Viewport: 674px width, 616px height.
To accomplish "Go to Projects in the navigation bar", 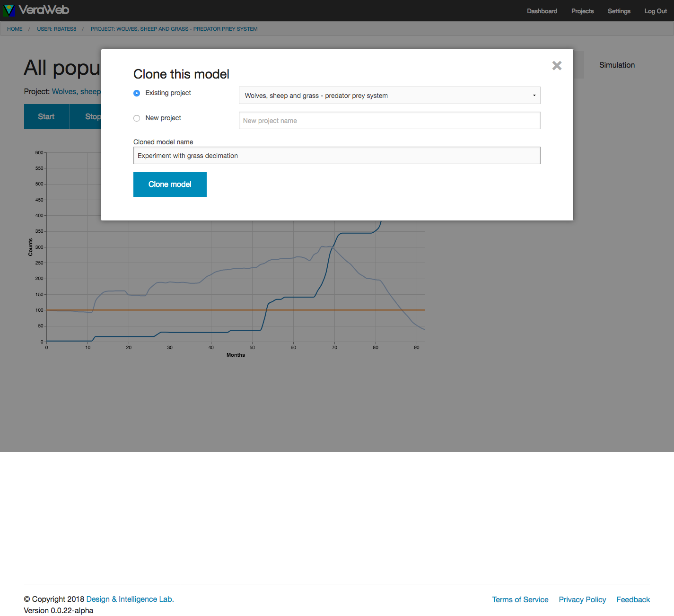I will 582,11.
